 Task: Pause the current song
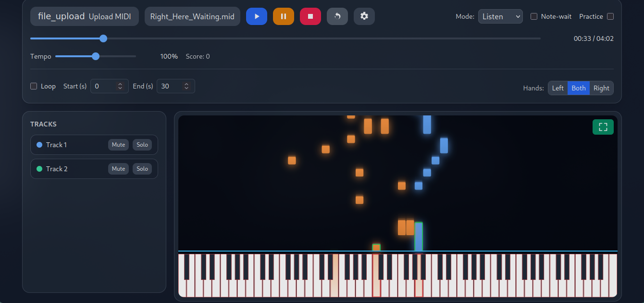click(x=283, y=16)
